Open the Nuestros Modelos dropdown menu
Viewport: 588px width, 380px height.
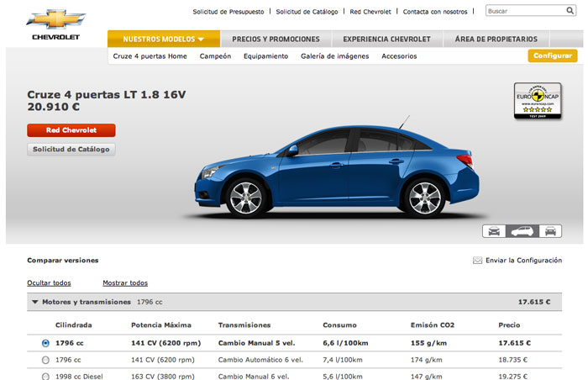[x=164, y=39]
